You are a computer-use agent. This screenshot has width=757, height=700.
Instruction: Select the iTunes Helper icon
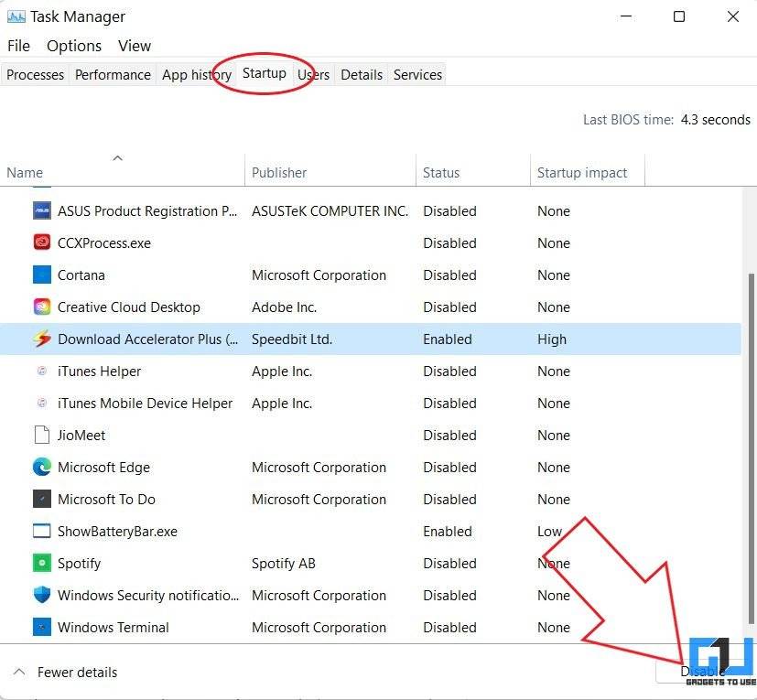click(42, 372)
